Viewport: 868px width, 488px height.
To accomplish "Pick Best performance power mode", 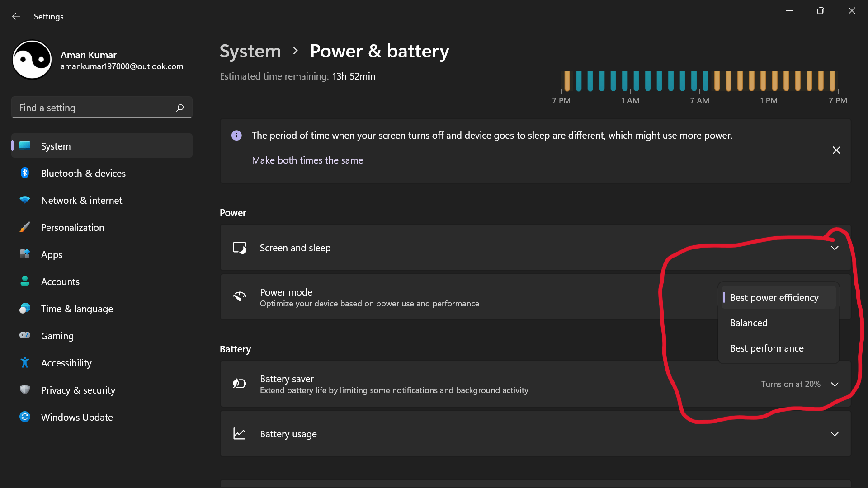I will 767,348.
